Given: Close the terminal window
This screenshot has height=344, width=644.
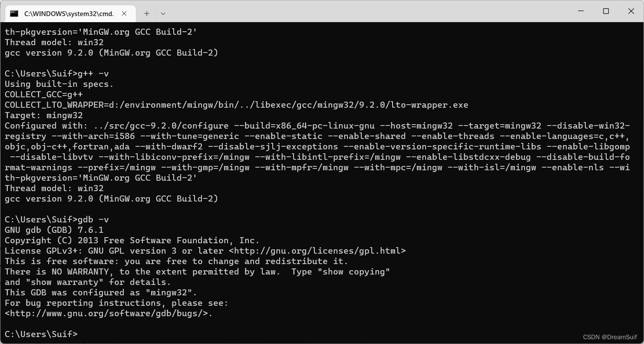Looking at the screenshot, I should pyautogui.click(x=631, y=11).
